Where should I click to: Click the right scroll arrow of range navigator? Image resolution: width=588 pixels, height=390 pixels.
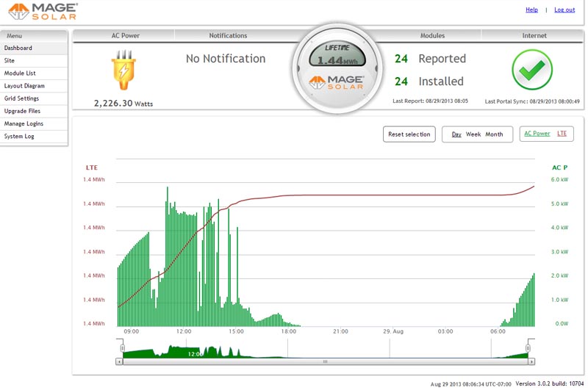(x=531, y=362)
